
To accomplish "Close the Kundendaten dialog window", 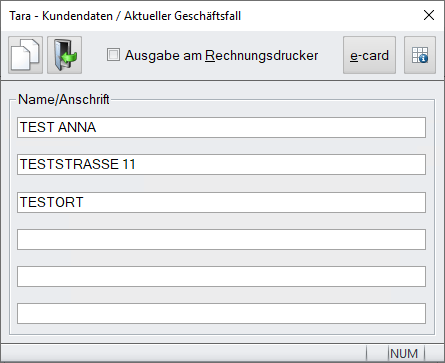I will (x=429, y=15).
